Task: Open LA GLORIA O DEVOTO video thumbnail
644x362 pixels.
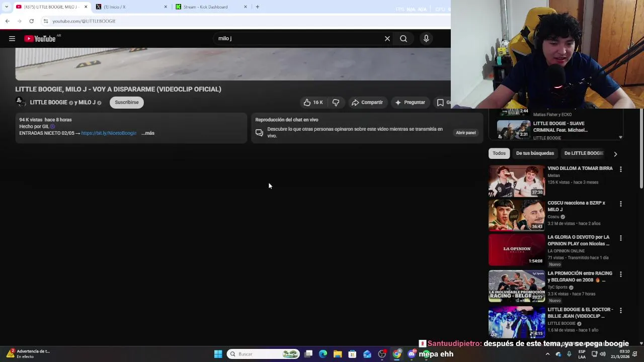Action: point(517,249)
